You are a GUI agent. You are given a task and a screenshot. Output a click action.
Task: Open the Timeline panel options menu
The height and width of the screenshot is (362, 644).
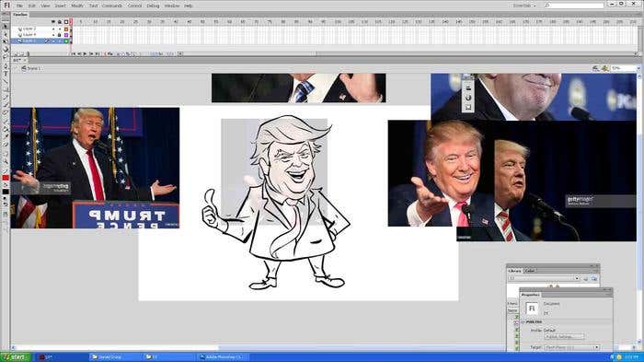[639, 15]
